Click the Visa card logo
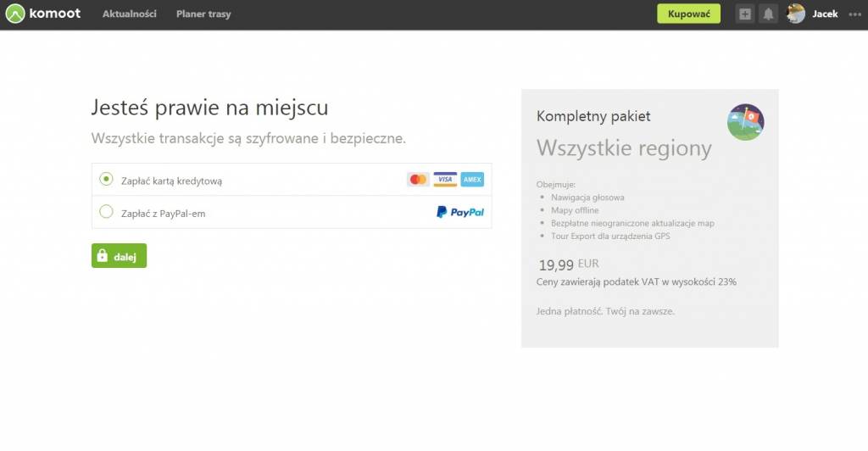This screenshot has height=451, width=868. [x=445, y=179]
